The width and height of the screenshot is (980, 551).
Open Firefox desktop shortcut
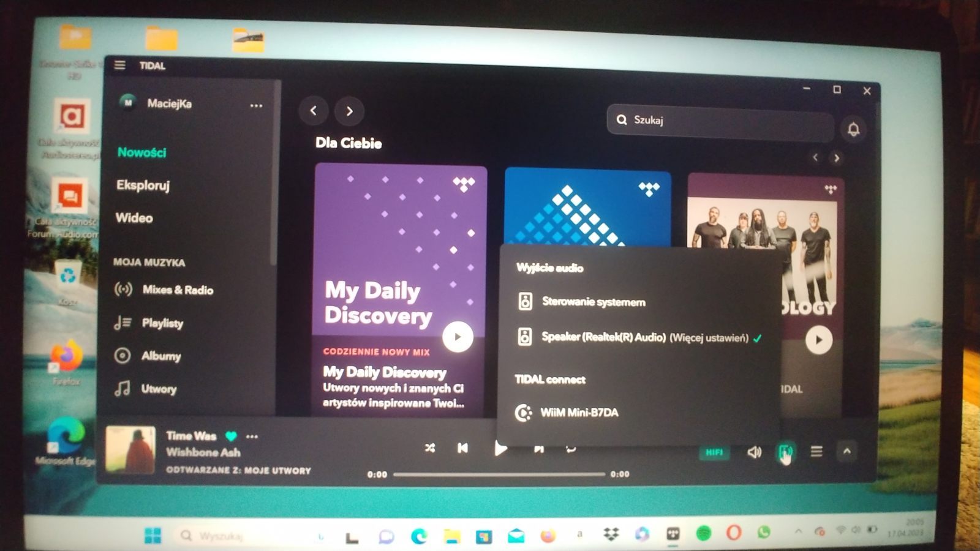point(66,362)
